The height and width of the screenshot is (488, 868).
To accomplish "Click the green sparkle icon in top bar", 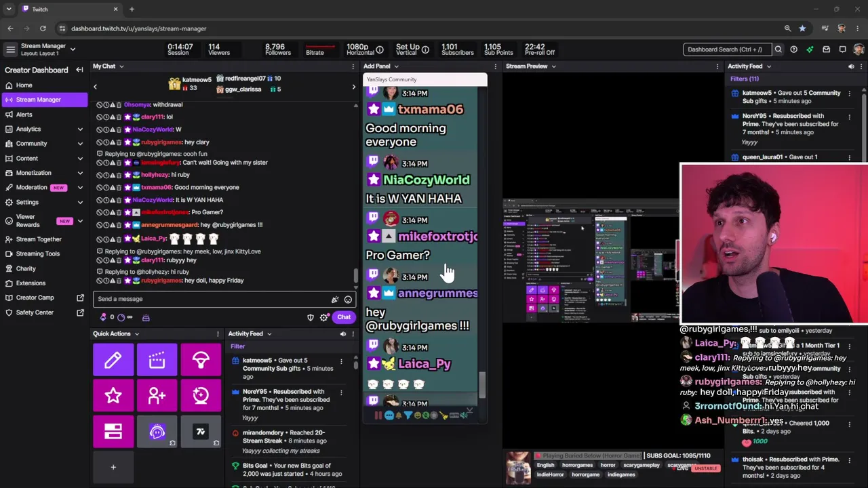I will [x=810, y=49].
